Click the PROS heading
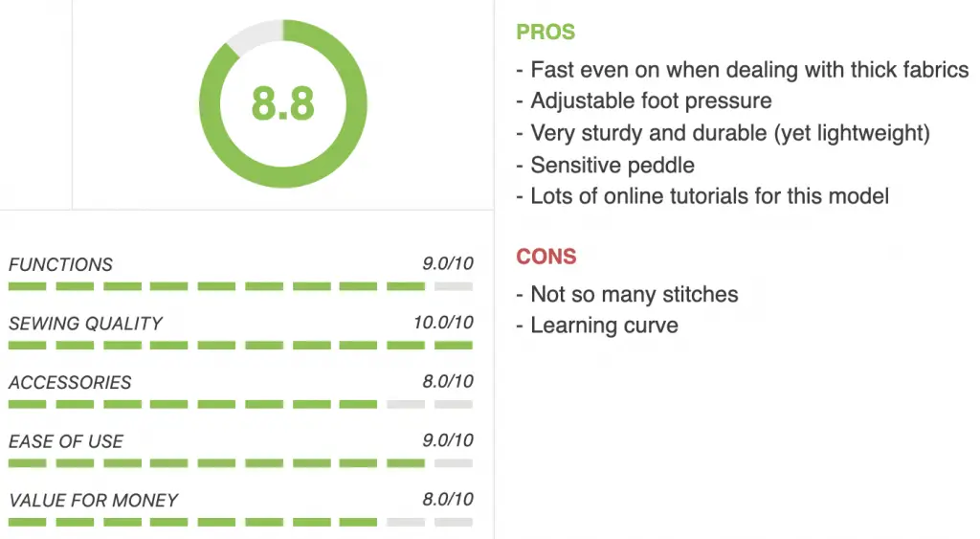 tap(545, 32)
